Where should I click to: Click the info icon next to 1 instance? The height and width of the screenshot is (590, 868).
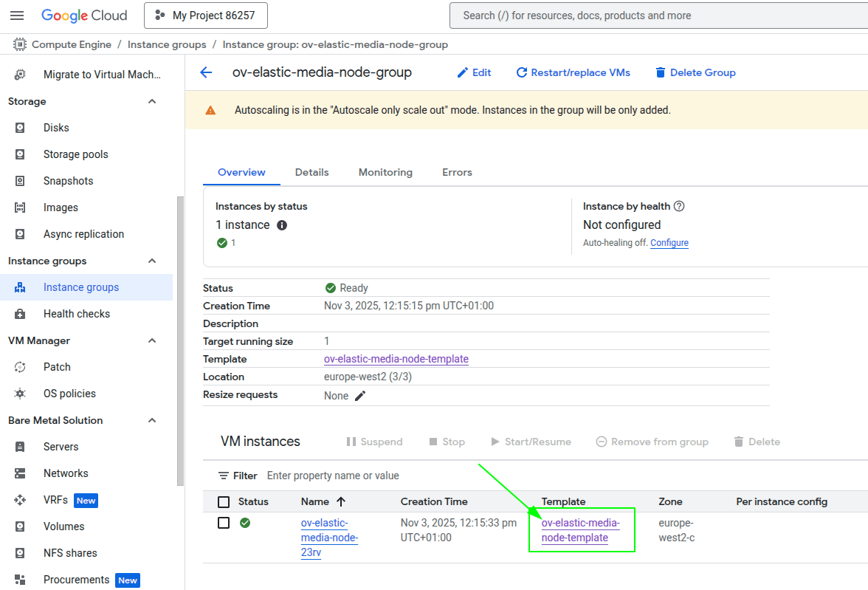pyautogui.click(x=282, y=225)
